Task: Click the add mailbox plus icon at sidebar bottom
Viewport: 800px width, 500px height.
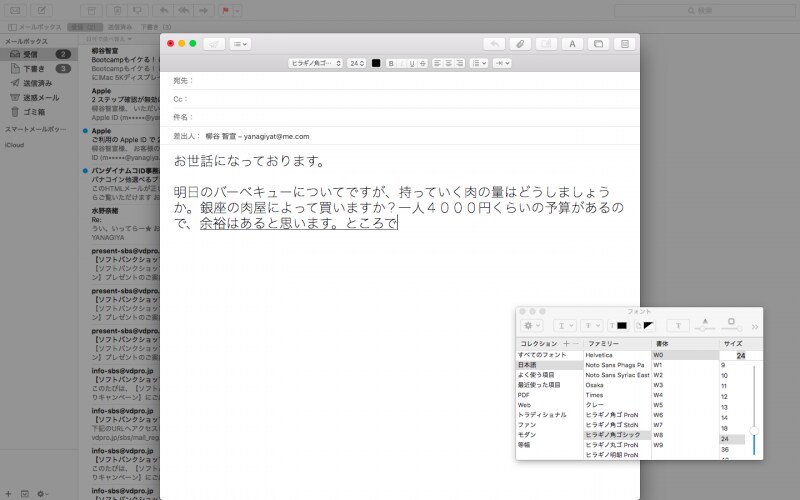Action: 8,493
